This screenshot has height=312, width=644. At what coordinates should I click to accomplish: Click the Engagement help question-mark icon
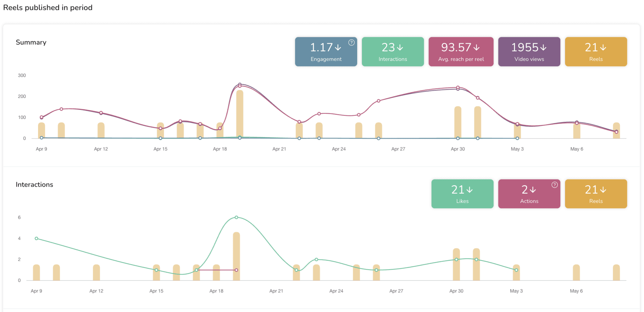[351, 43]
